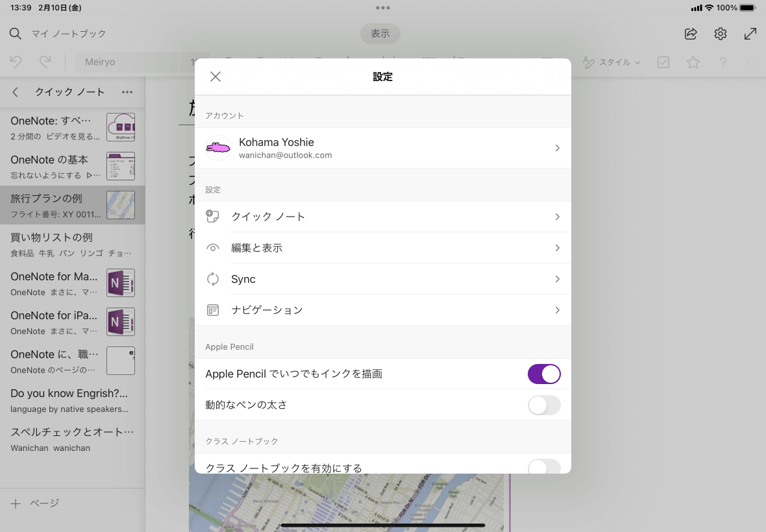Viewport: 766px width, 532px height.
Task: Open ナビゲーション settings
Action: (x=382, y=310)
